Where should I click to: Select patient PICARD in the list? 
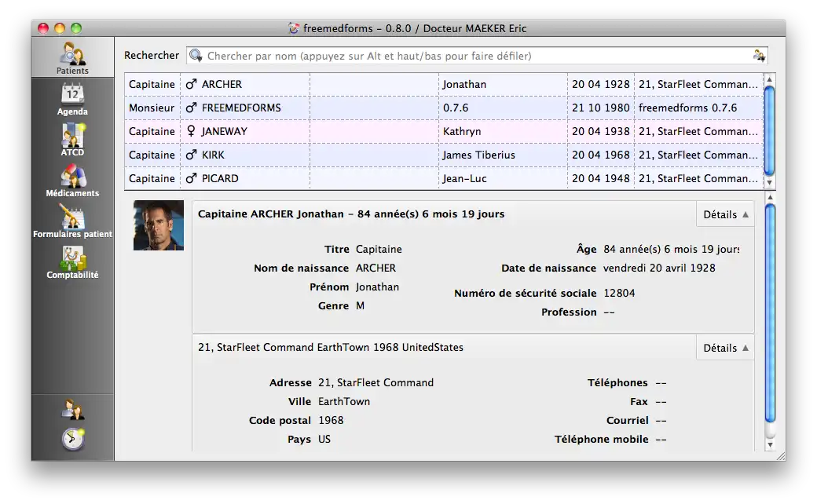443,178
